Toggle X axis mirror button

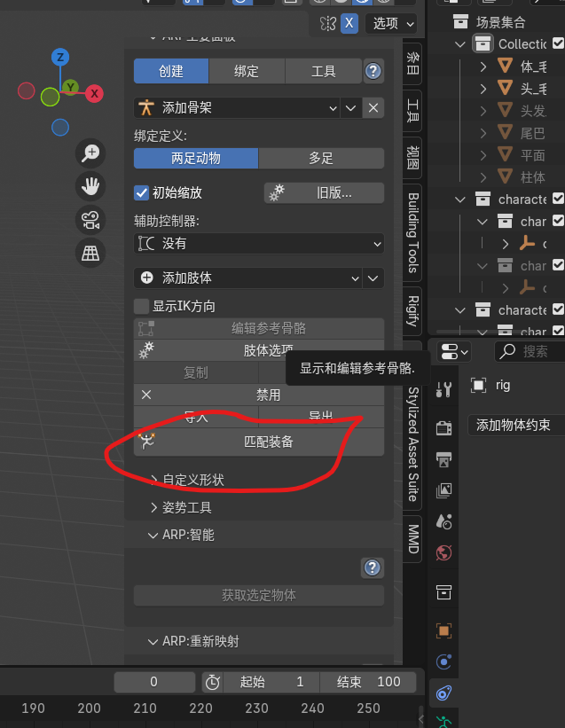349,23
